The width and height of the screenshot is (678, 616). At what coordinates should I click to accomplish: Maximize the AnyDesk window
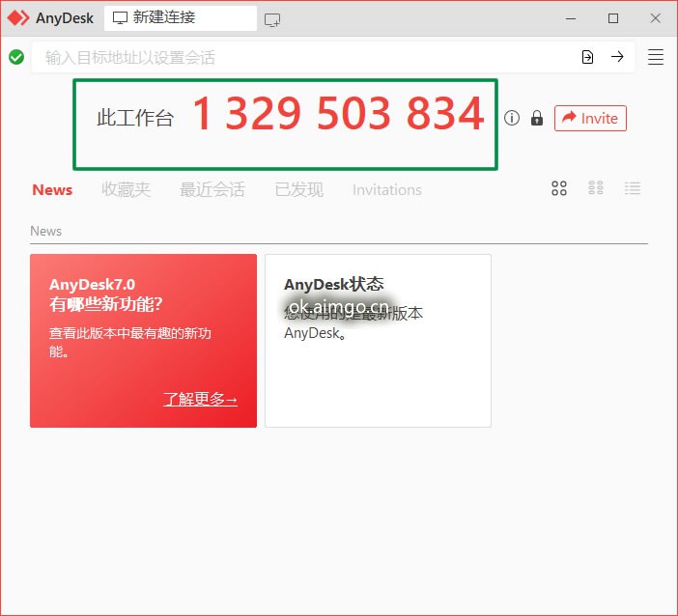tap(613, 18)
